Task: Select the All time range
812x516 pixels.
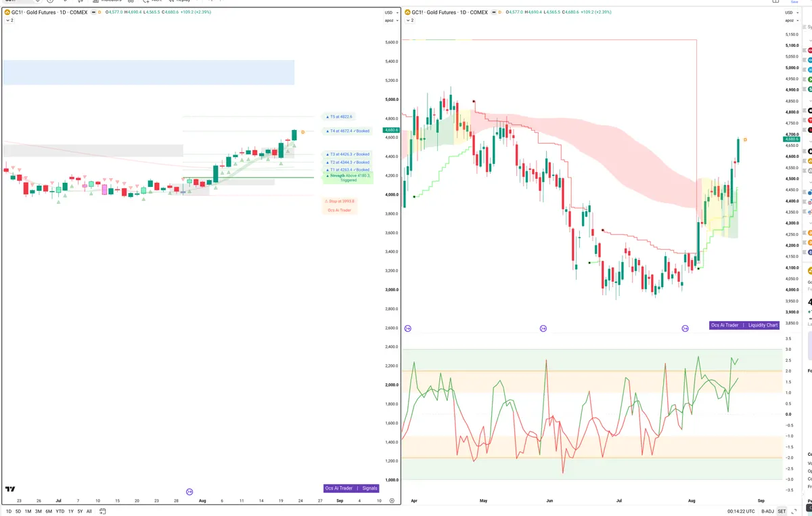Action: click(x=89, y=511)
